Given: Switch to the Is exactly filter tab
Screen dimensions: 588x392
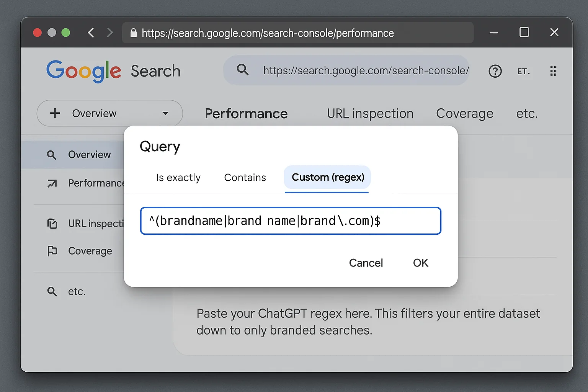Looking at the screenshot, I should pyautogui.click(x=178, y=178).
